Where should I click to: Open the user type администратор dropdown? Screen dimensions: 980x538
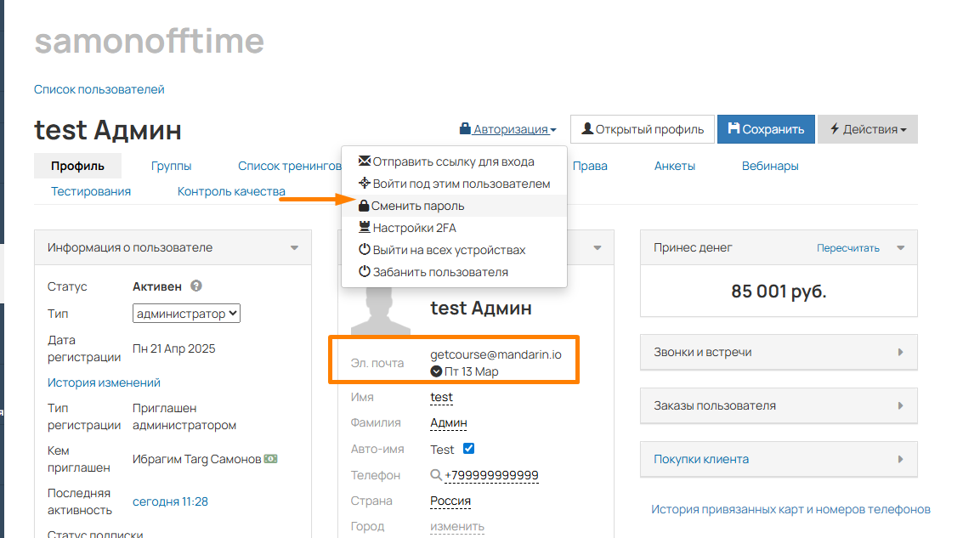tap(186, 313)
